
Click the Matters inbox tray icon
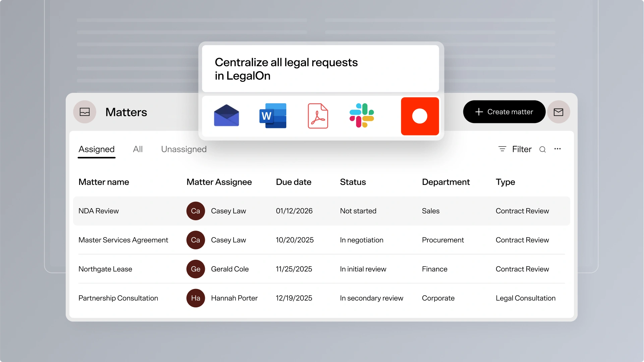point(85,112)
